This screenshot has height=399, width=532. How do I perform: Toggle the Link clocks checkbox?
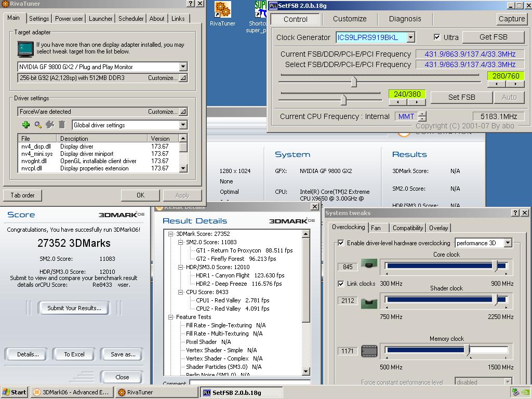tap(341, 284)
